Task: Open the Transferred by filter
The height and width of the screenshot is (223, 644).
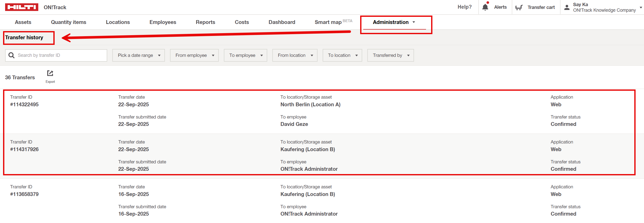Action: [391, 55]
